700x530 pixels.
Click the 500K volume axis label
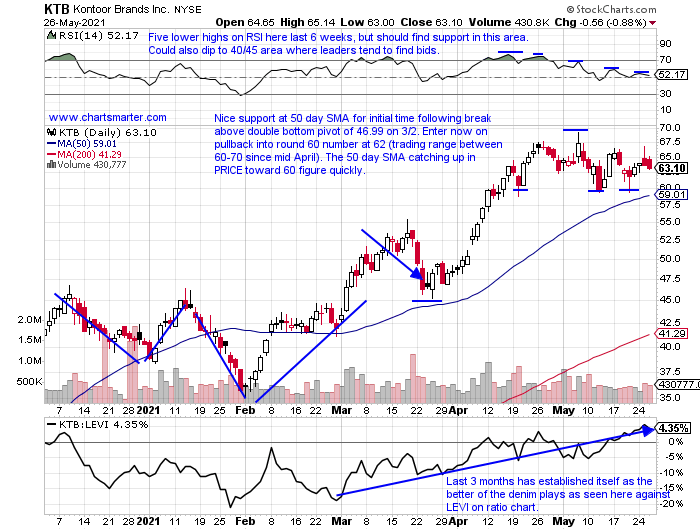(x=29, y=382)
